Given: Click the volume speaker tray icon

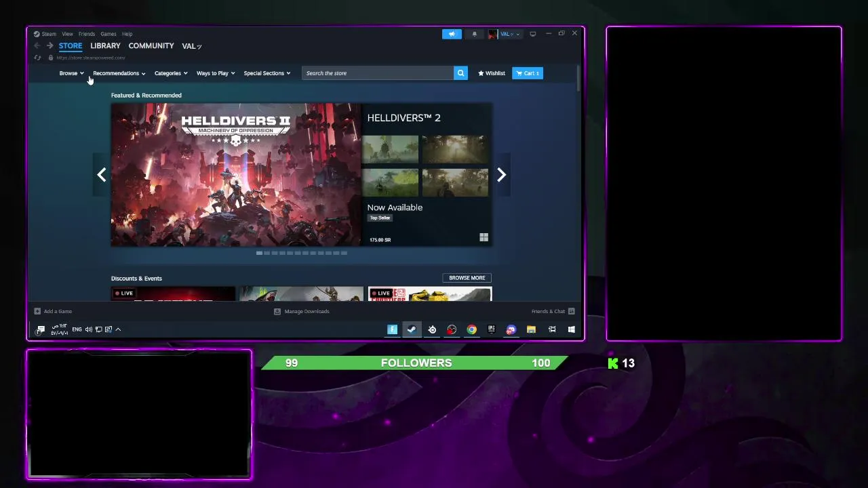Looking at the screenshot, I should [x=89, y=329].
